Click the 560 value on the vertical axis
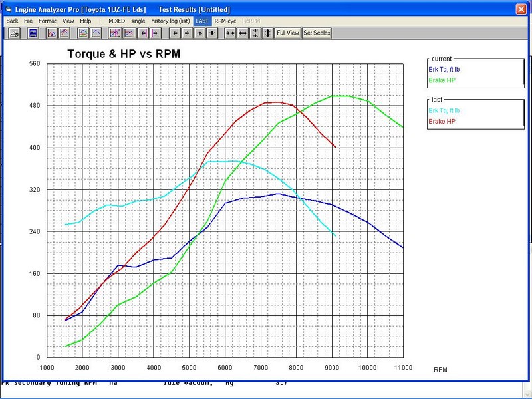This screenshot has height=399, width=532. pyautogui.click(x=35, y=63)
